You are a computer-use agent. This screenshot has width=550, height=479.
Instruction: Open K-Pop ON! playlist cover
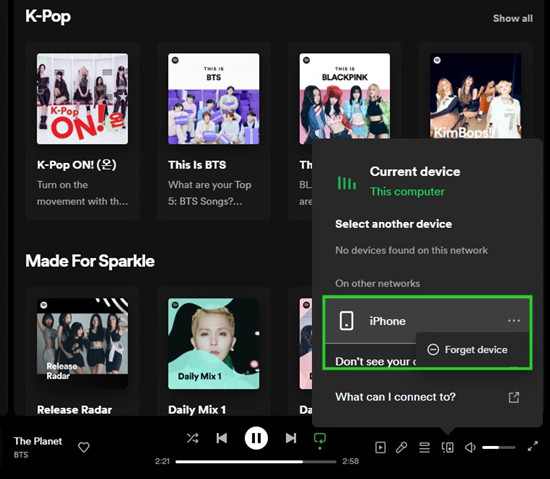pos(82,99)
